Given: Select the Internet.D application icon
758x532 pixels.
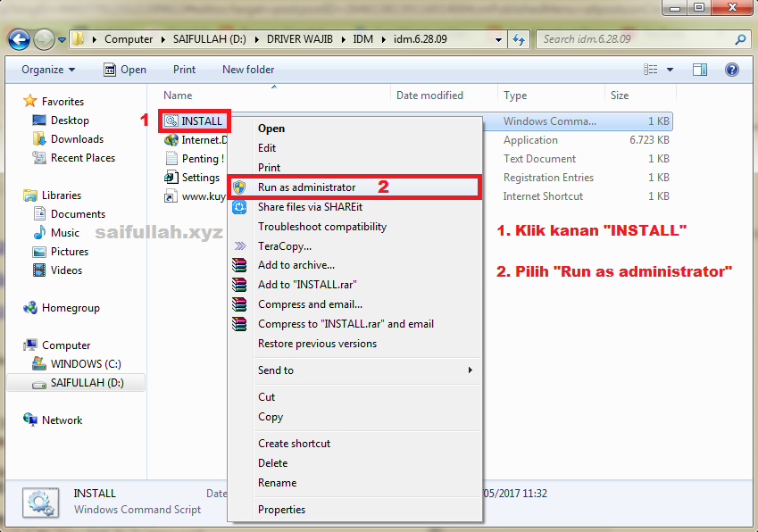Looking at the screenshot, I should point(171,140).
